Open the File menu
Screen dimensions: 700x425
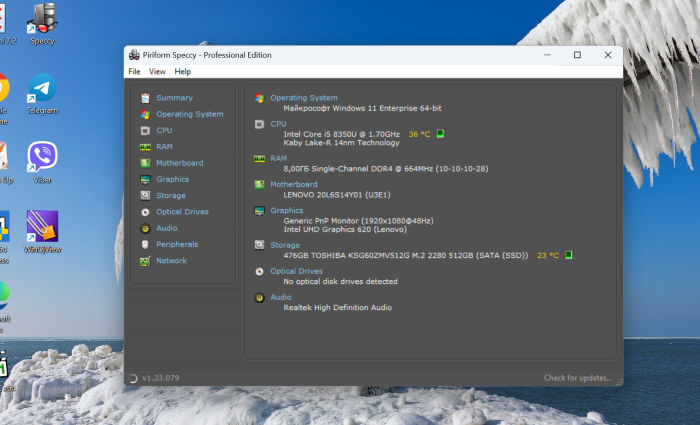134,71
